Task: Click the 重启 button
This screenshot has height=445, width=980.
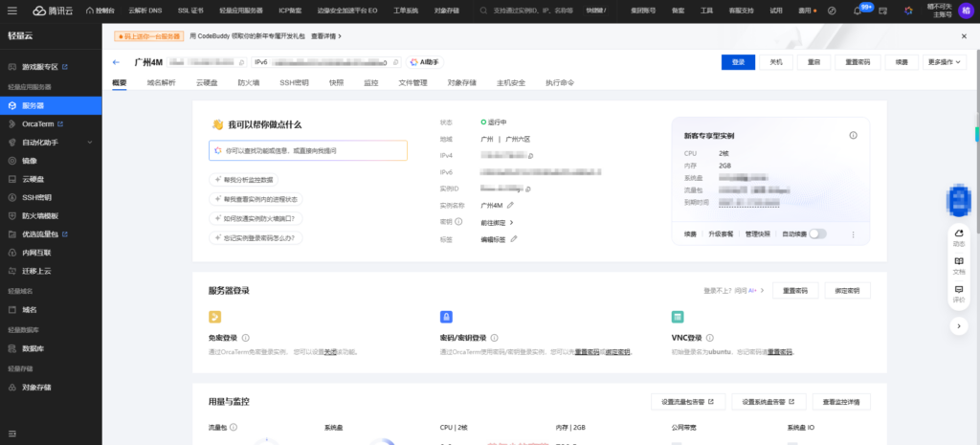Action: click(x=813, y=61)
